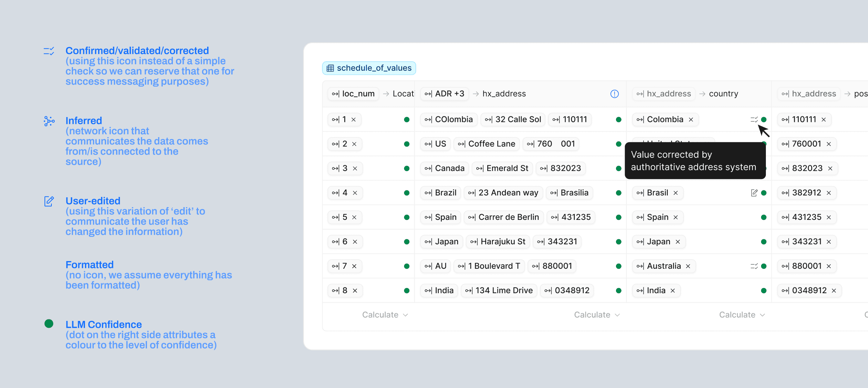The width and height of the screenshot is (868, 388).
Task: Click confidence dot in Colombia country cell
Action: tap(764, 120)
